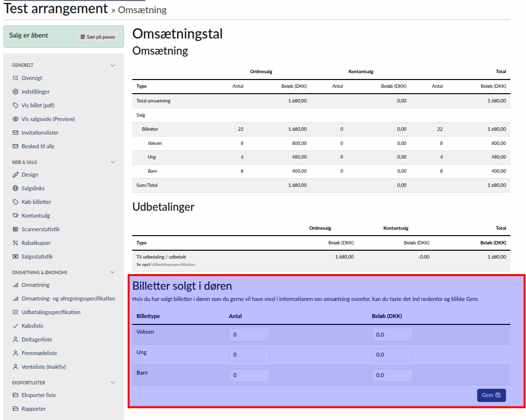
Task: Click the Vis billet (pdf) tag icon
Action: pos(16,105)
